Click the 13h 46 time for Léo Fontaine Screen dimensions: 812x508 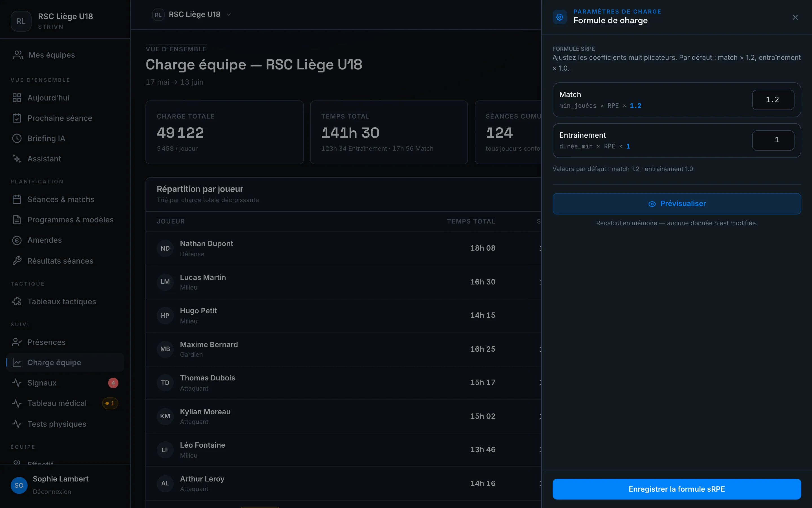coord(483,450)
